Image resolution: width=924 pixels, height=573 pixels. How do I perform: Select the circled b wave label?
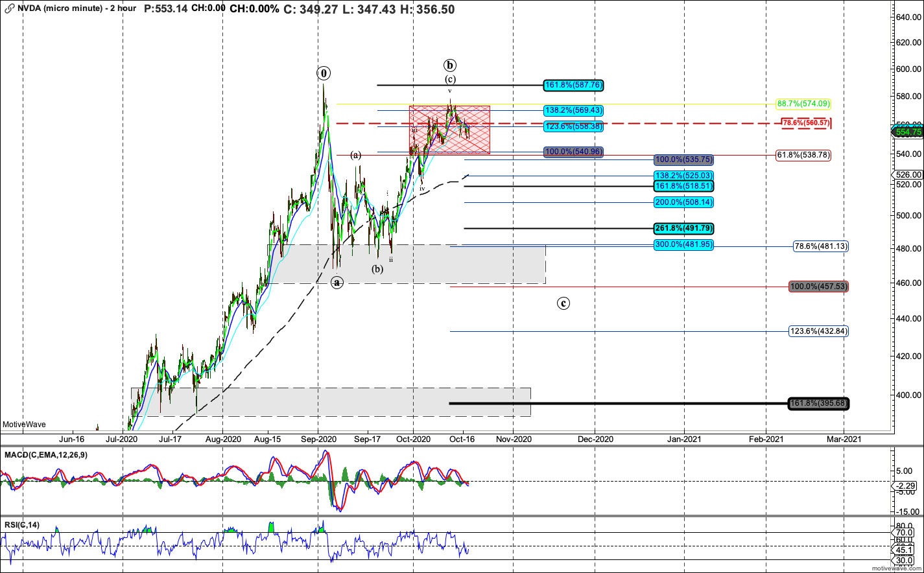coord(450,65)
